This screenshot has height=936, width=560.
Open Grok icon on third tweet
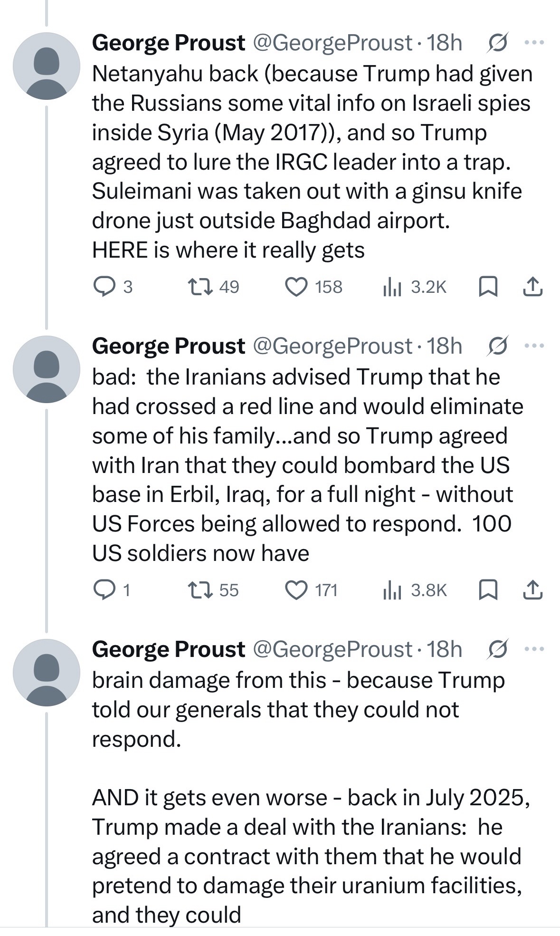click(497, 649)
